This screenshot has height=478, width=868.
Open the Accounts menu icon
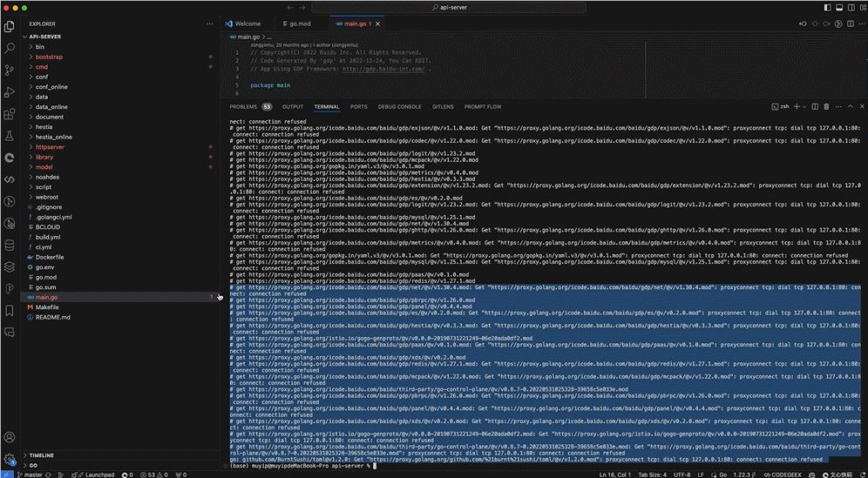(10, 438)
